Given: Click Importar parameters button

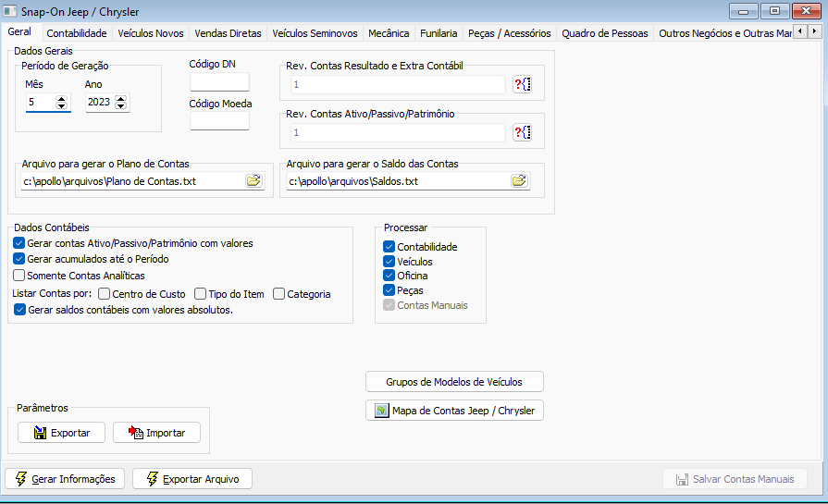Looking at the screenshot, I should tap(156, 433).
